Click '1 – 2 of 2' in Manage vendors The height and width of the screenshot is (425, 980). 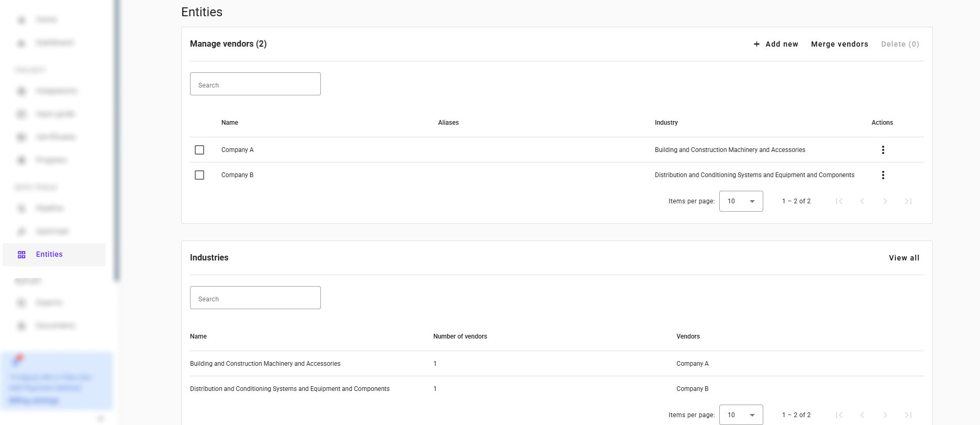(x=796, y=201)
